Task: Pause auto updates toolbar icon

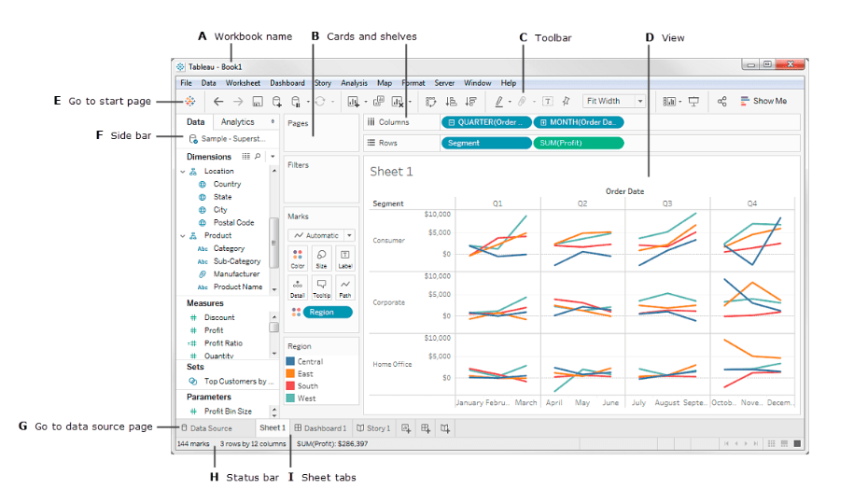Action: (296, 102)
